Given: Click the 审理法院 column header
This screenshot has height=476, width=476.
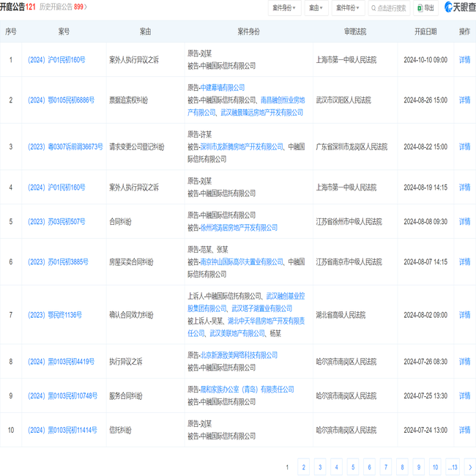Looking at the screenshot, I should 355,31.
